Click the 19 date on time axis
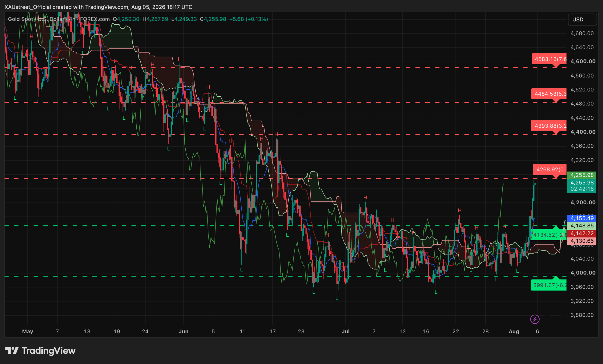603x364 pixels. pyautogui.click(x=117, y=331)
